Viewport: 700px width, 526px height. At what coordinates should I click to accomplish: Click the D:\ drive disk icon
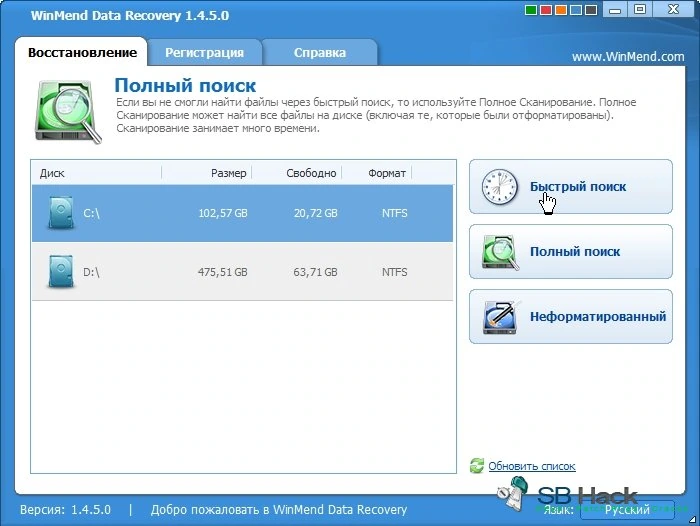(x=61, y=271)
